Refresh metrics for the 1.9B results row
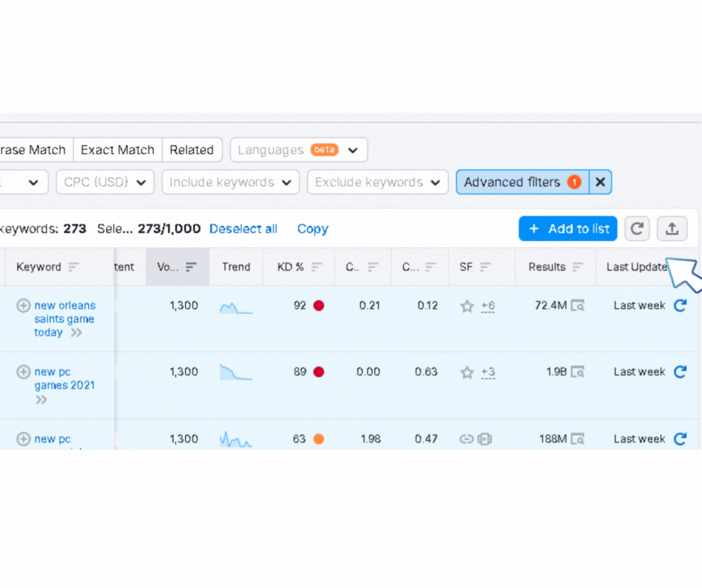 click(x=680, y=372)
